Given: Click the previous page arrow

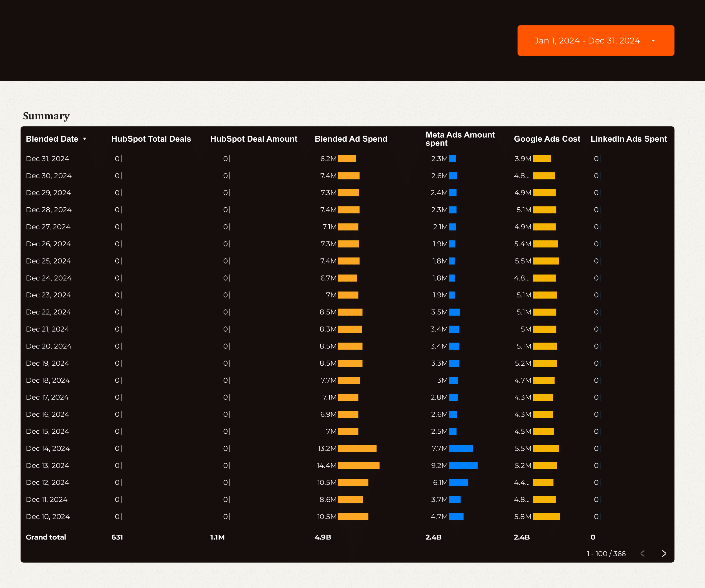Looking at the screenshot, I should tap(642, 553).
